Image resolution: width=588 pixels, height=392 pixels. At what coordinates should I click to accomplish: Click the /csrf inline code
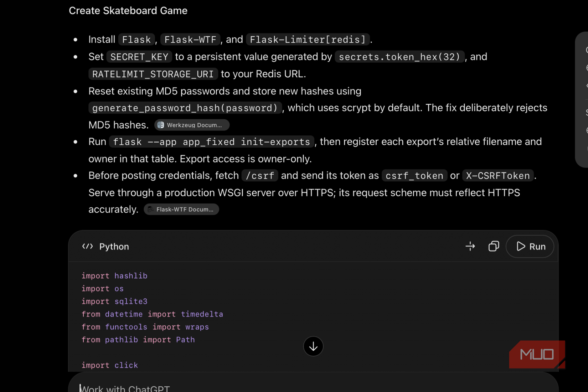pos(260,176)
